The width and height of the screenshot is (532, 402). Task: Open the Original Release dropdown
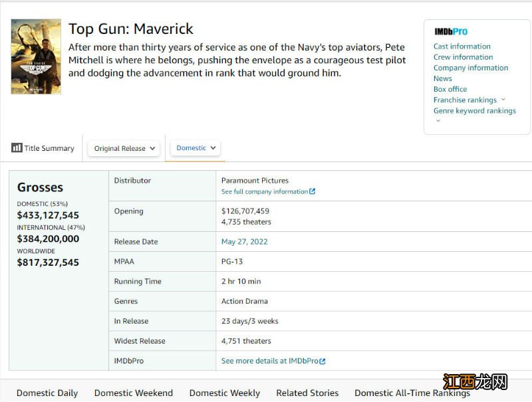click(124, 148)
